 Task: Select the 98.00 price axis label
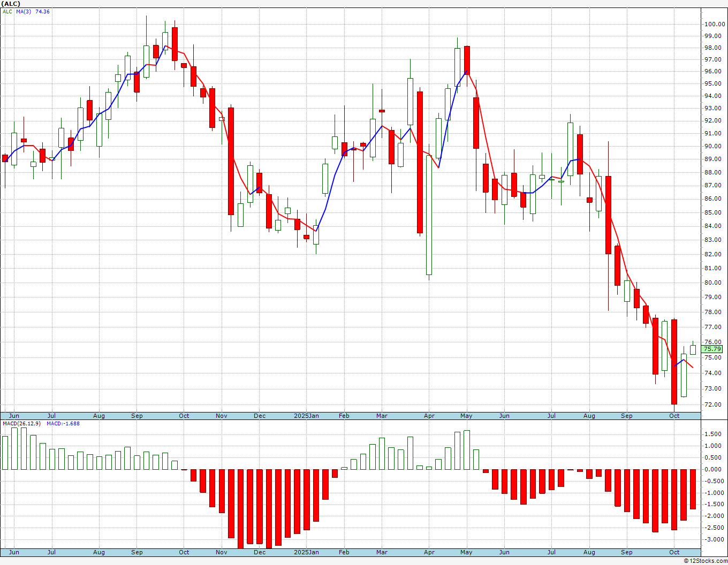point(712,48)
